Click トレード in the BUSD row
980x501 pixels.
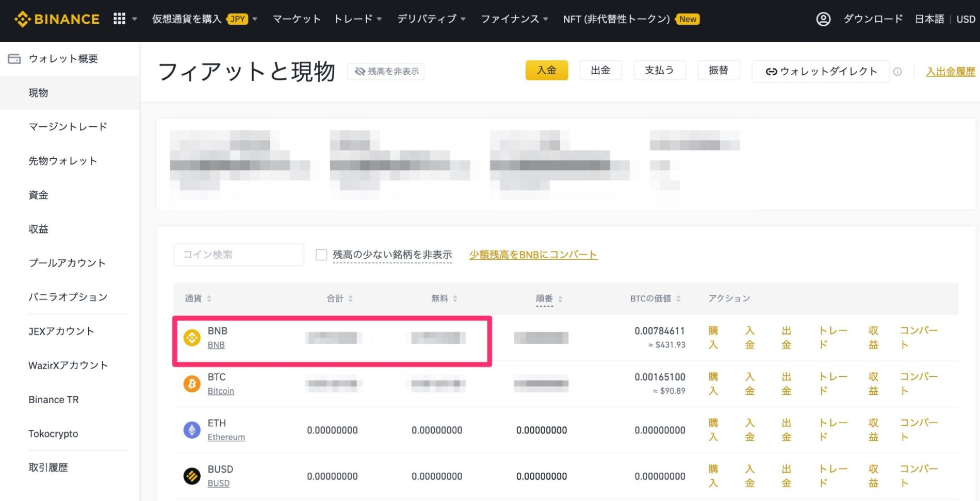[833, 476]
